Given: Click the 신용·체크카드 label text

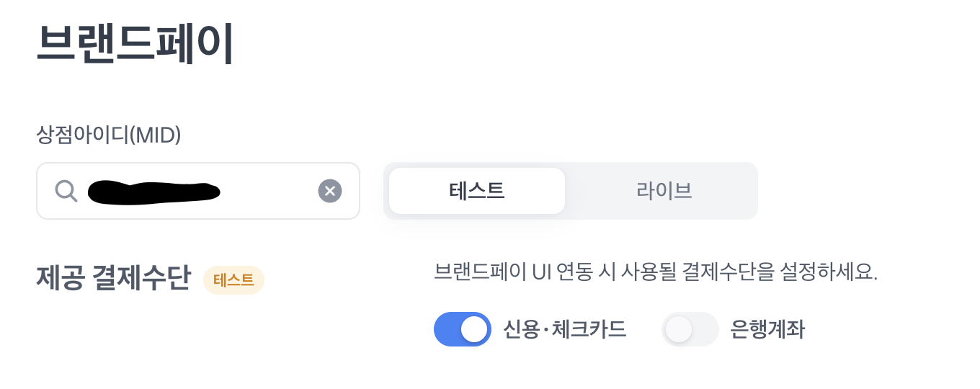Looking at the screenshot, I should [565, 329].
